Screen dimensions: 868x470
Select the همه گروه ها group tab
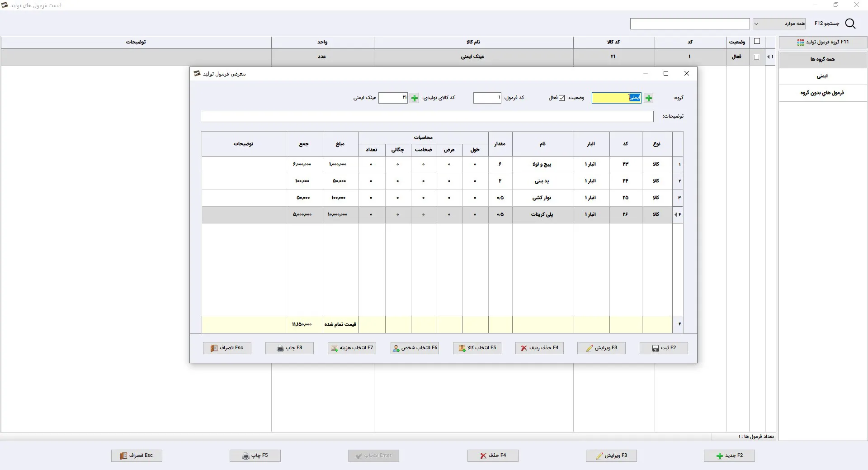coord(823,59)
